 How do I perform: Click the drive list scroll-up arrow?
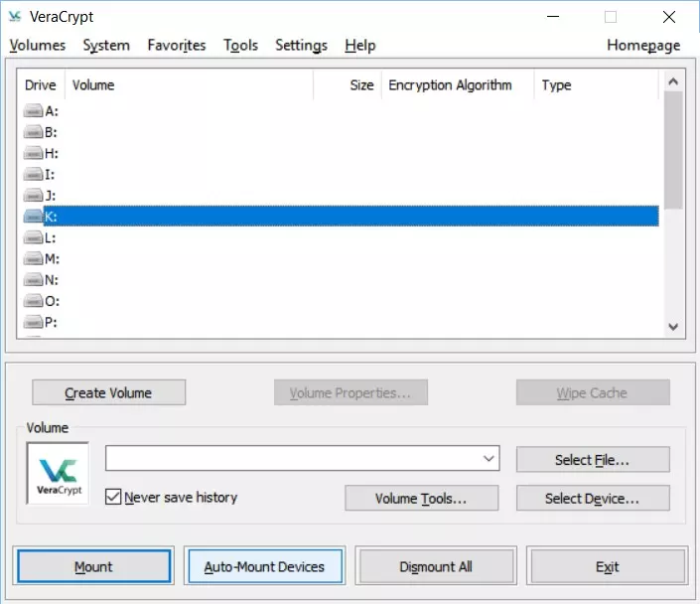point(673,81)
